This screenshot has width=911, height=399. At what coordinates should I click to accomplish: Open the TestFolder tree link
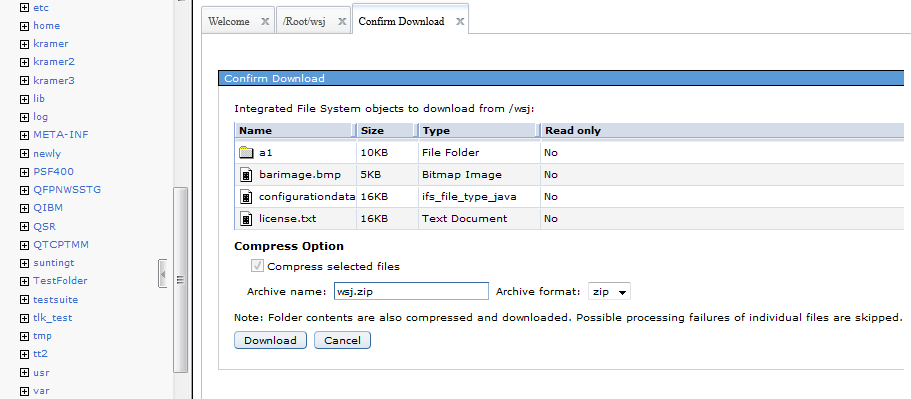click(x=60, y=281)
